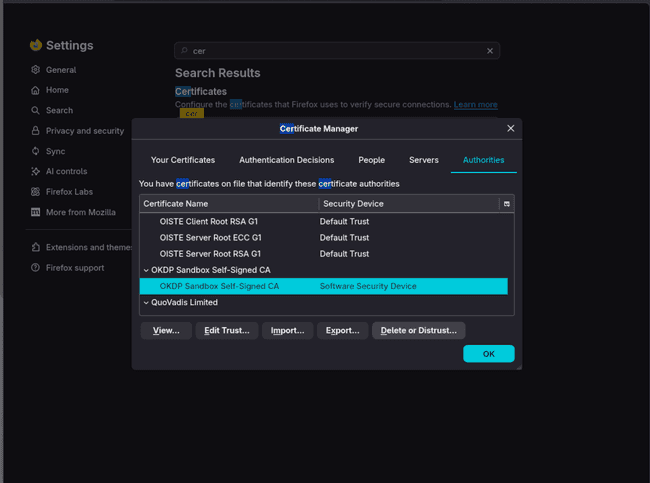Viewport: 650px width, 483px height.
Task: Close the Certificate Manager dialog
Action: (x=511, y=129)
